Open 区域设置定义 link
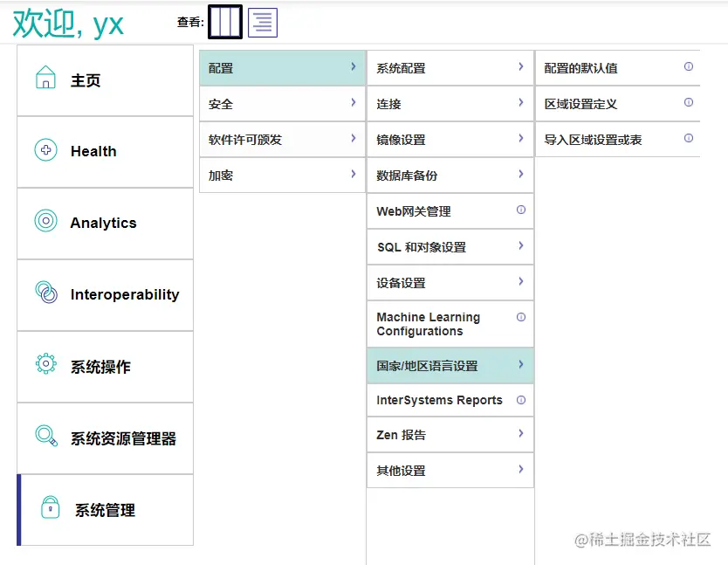 click(x=580, y=104)
